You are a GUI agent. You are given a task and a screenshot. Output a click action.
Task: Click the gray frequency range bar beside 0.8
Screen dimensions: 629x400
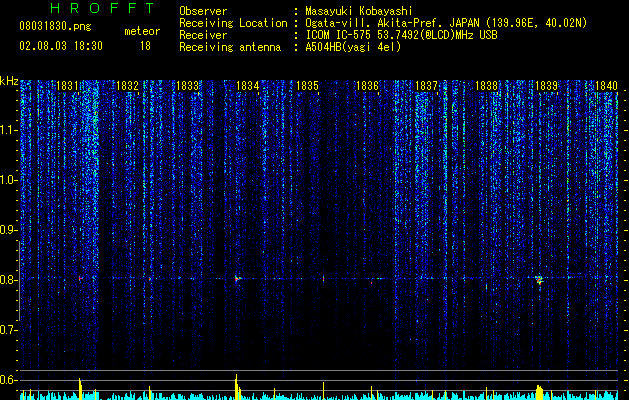[19, 281]
